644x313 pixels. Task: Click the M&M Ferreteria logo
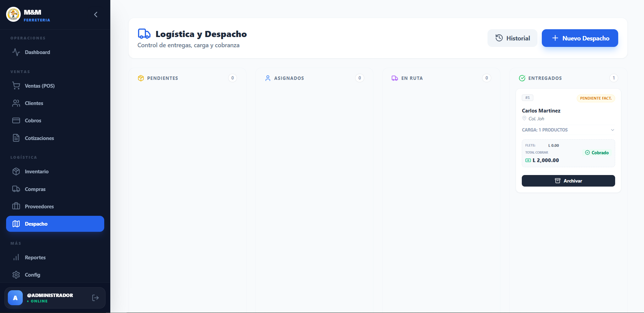(x=14, y=15)
